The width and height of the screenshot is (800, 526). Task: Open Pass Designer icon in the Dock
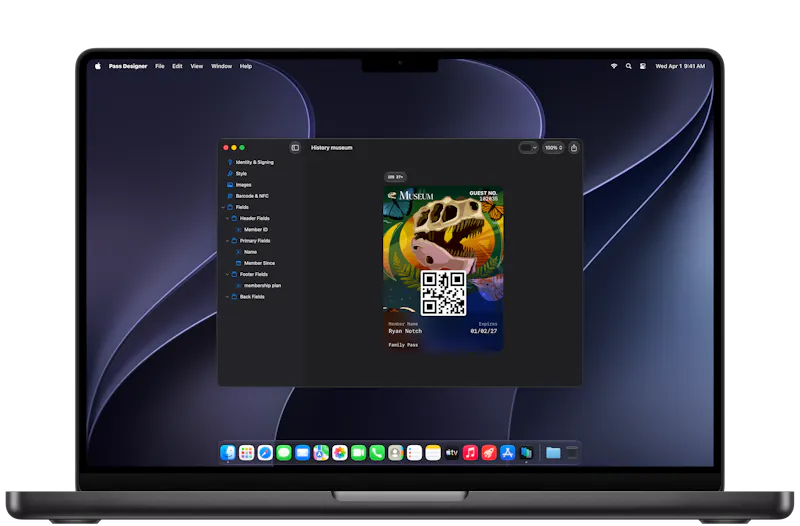tap(526, 453)
